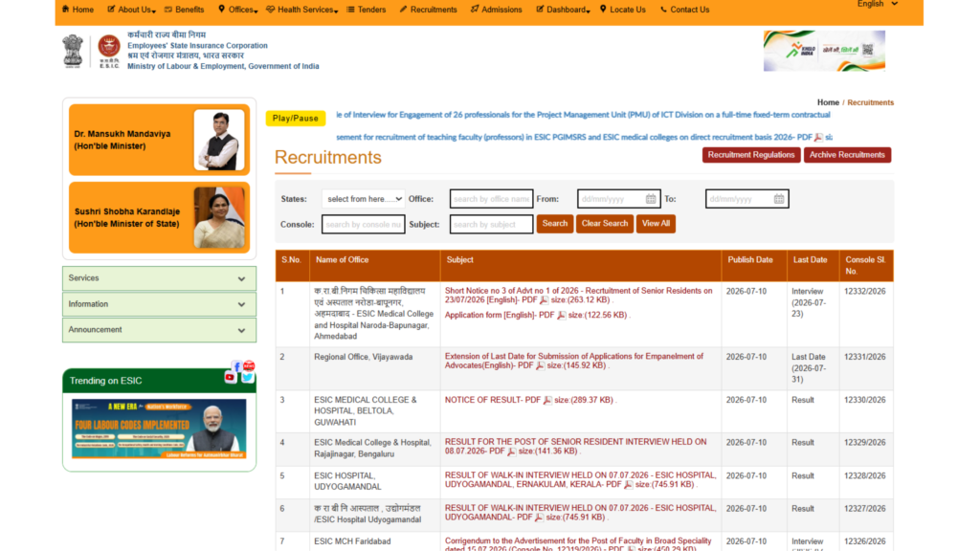The height and width of the screenshot is (551, 980).
Task: Focus the Console number search field
Action: (363, 224)
